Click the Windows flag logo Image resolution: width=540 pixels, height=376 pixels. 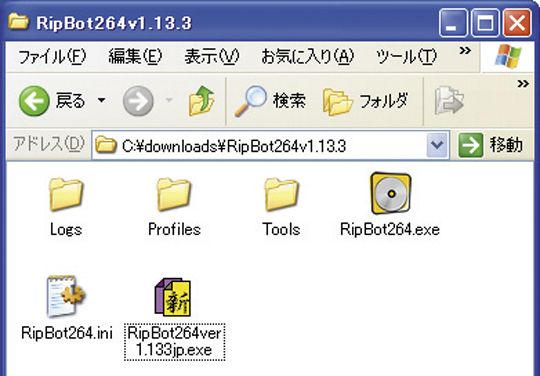[508, 56]
